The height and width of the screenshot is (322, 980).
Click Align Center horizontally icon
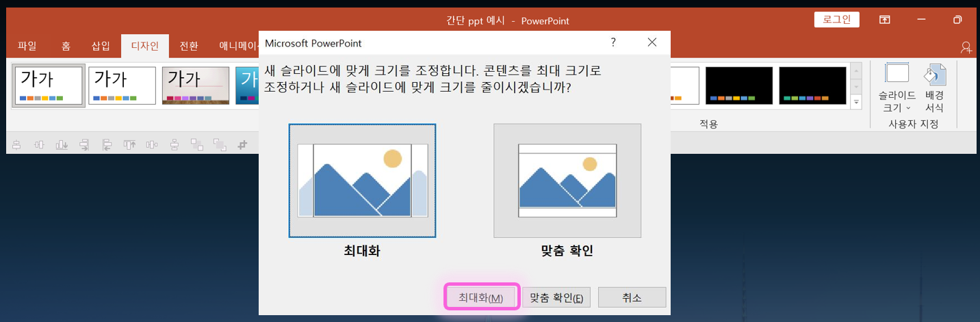pos(16,145)
